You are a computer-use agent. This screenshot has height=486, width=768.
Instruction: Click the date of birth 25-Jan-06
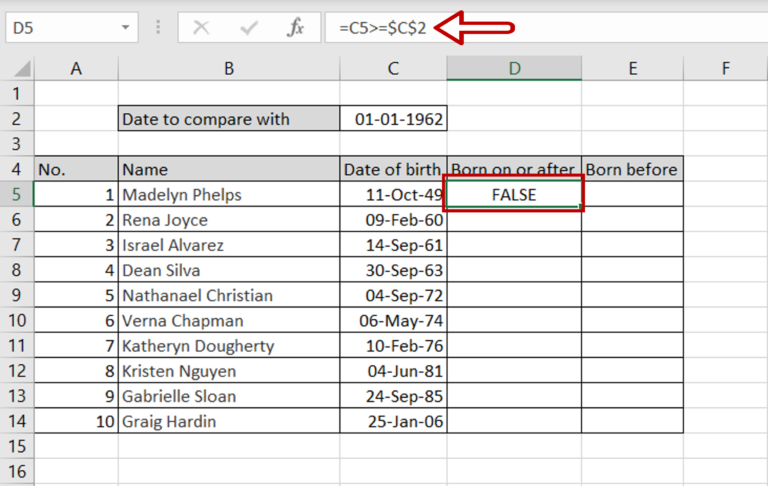393,421
